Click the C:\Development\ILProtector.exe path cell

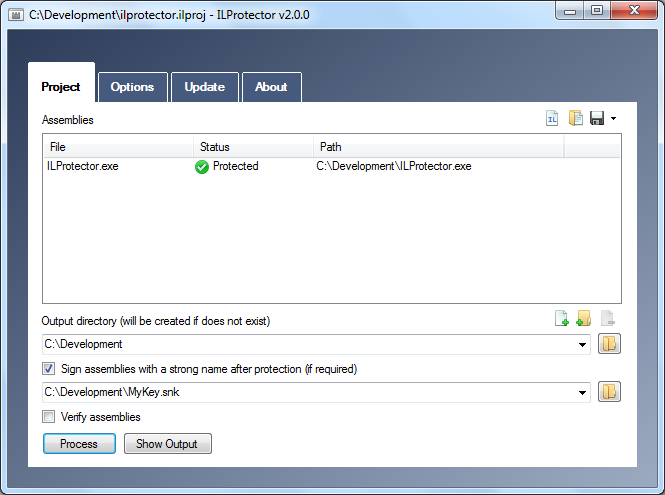(x=394, y=166)
